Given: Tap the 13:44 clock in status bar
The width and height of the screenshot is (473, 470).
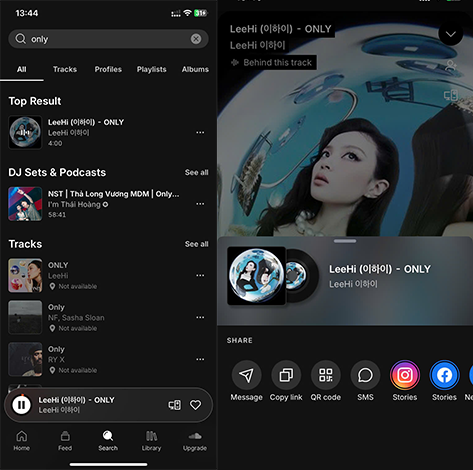Looking at the screenshot, I should 27,13.
